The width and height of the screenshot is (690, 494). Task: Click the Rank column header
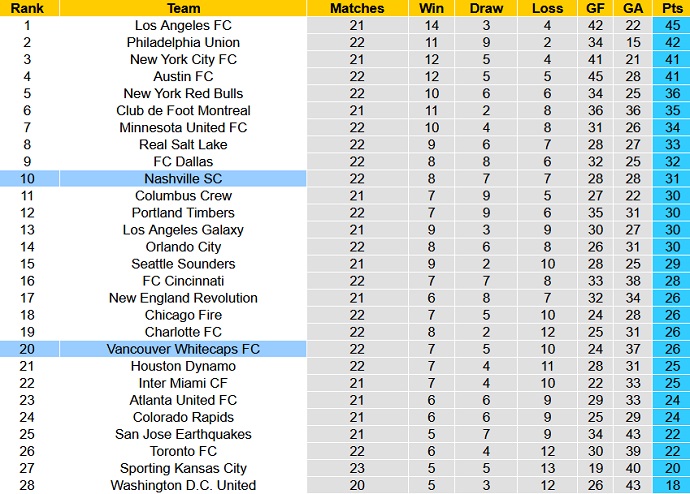click(x=26, y=8)
